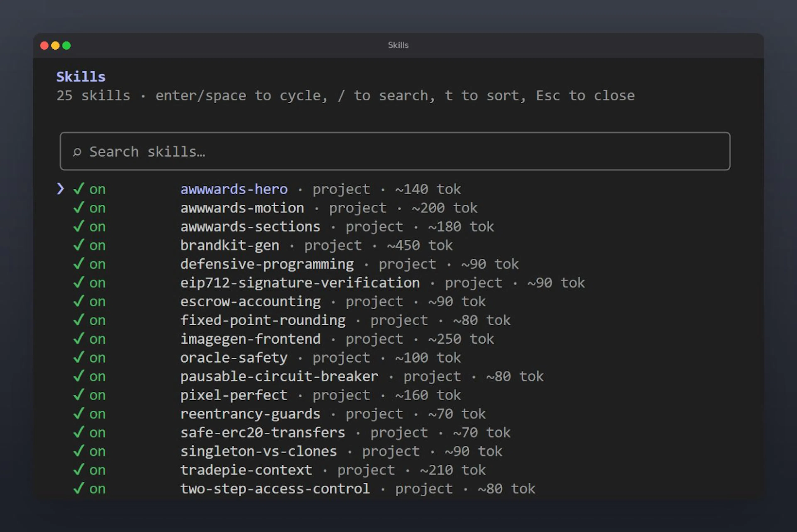This screenshot has height=532, width=797.
Task: Select the safe-erc20-transfers skill name
Action: pos(263,432)
